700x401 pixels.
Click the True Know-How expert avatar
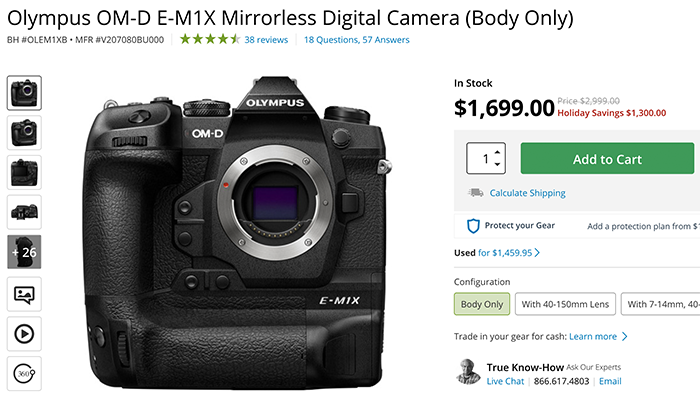click(x=468, y=372)
